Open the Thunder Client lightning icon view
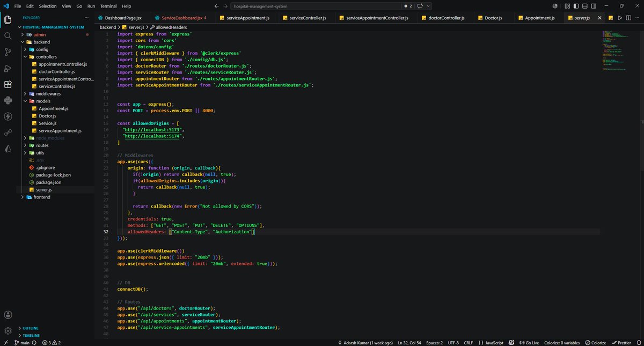Screen dimensions: 644x346 pyautogui.click(x=8, y=116)
